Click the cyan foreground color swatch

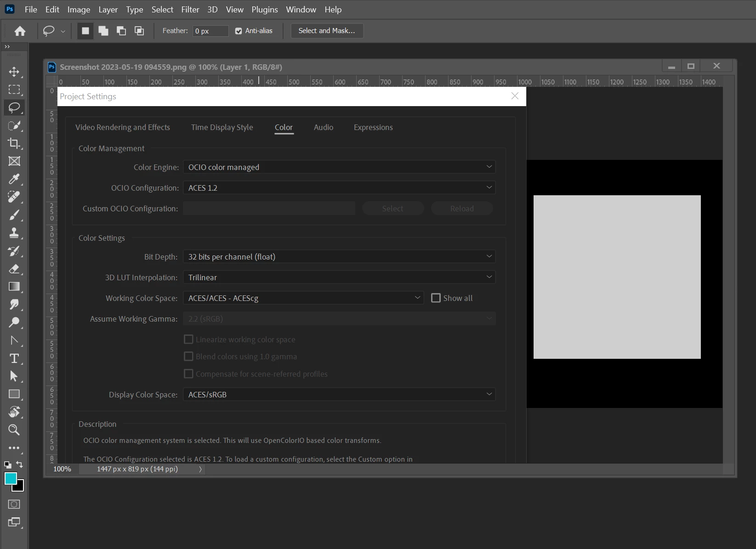(10, 478)
